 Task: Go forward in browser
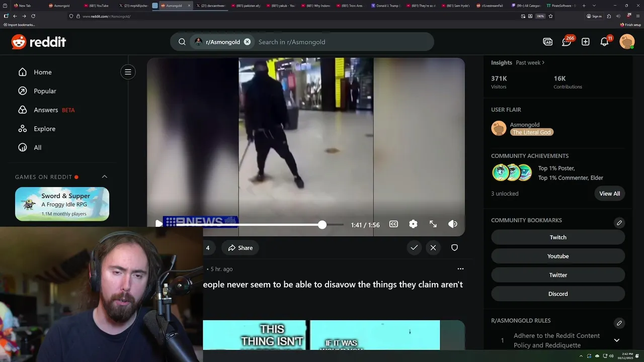click(x=24, y=16)
